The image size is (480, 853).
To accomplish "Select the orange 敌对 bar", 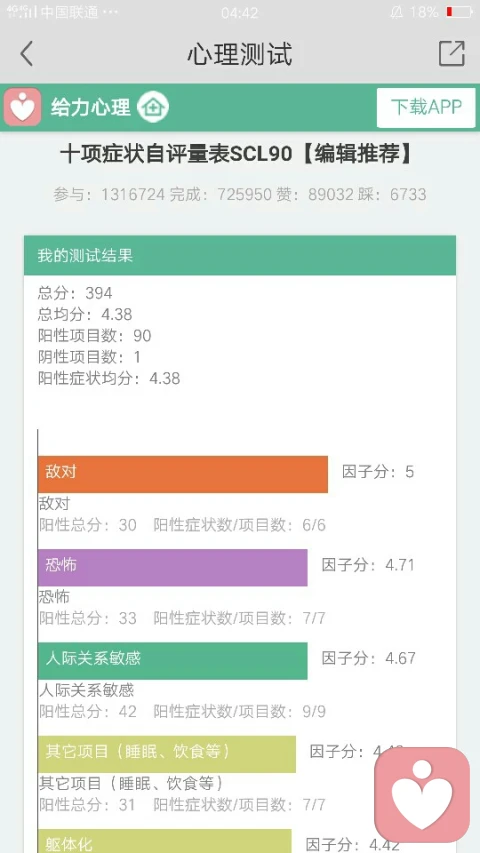I will click(x=183, y=474).
